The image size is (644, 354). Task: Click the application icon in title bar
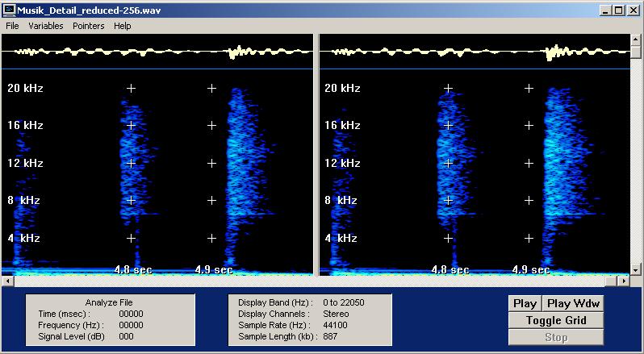[9, 10]
